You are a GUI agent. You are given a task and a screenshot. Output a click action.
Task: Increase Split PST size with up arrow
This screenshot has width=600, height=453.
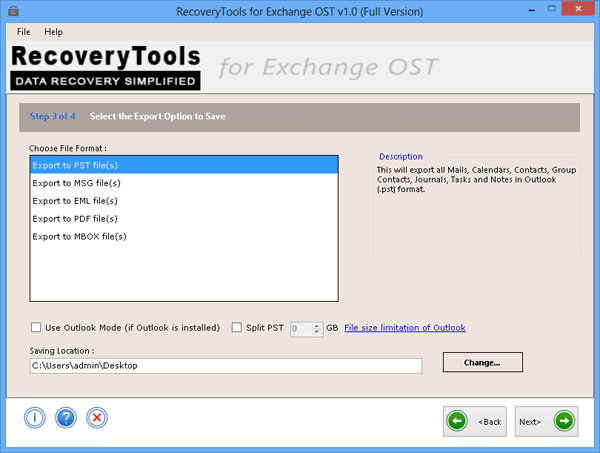316,326
